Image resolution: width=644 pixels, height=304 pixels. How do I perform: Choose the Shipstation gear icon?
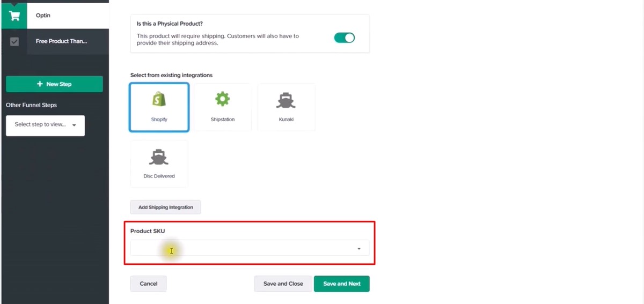tap(222, 99)
